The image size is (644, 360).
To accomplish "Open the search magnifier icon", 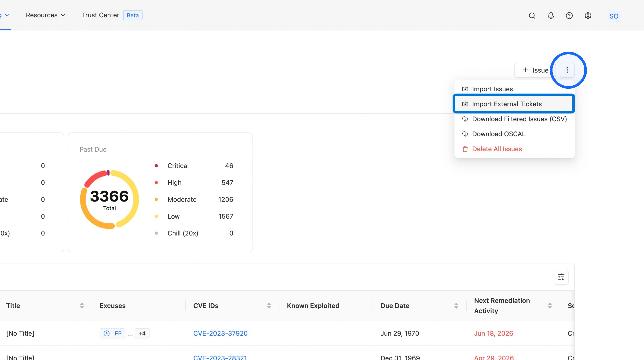I will point(532,16).
